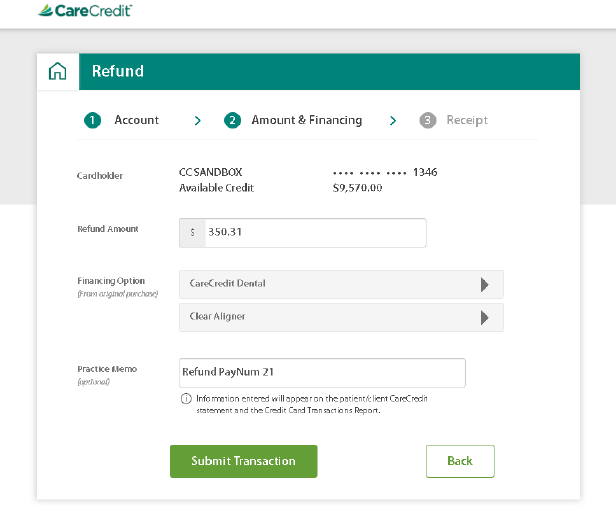Choose the Clear Aligner financing row

[341, 317]
